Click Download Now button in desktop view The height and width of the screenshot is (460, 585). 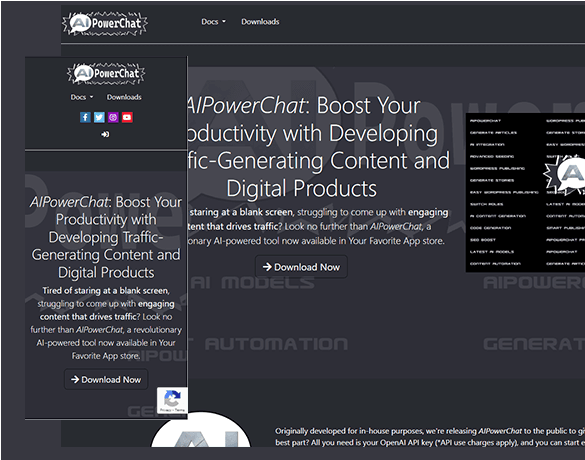(x=301, y=267)
